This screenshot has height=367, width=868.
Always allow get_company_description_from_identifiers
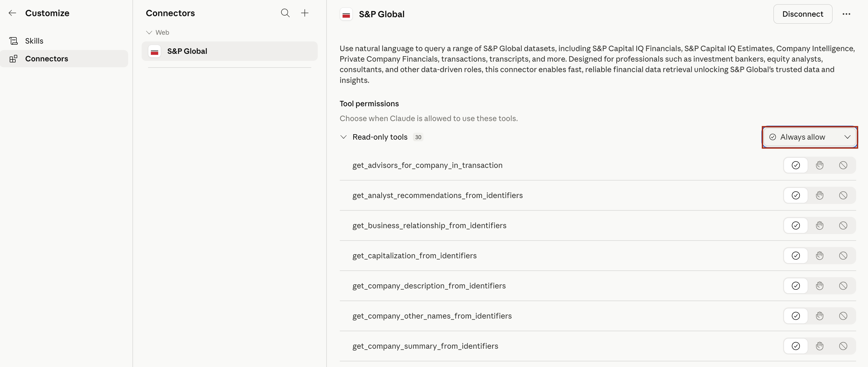(x=796, y=286)
